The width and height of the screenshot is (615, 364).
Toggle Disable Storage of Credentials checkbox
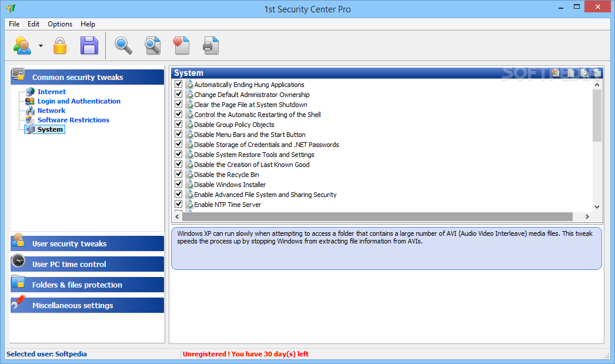[179, 144]
